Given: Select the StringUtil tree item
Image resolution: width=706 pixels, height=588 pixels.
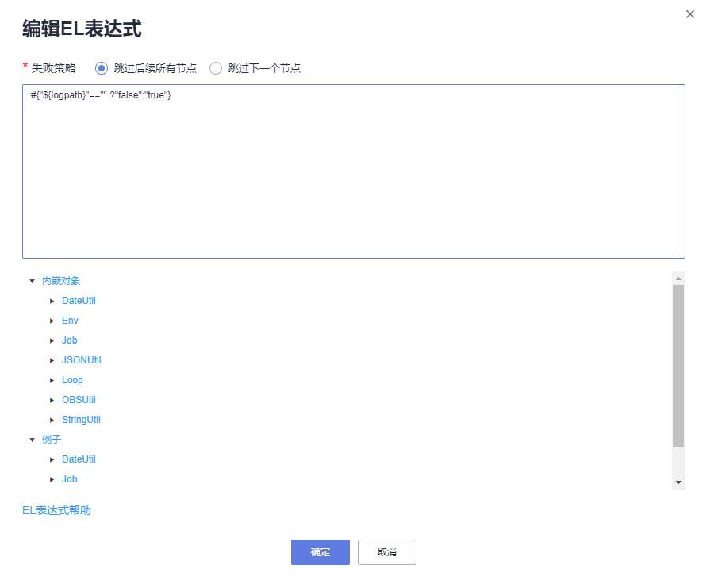Looking at the screenshot, I should tap(81, 420).
